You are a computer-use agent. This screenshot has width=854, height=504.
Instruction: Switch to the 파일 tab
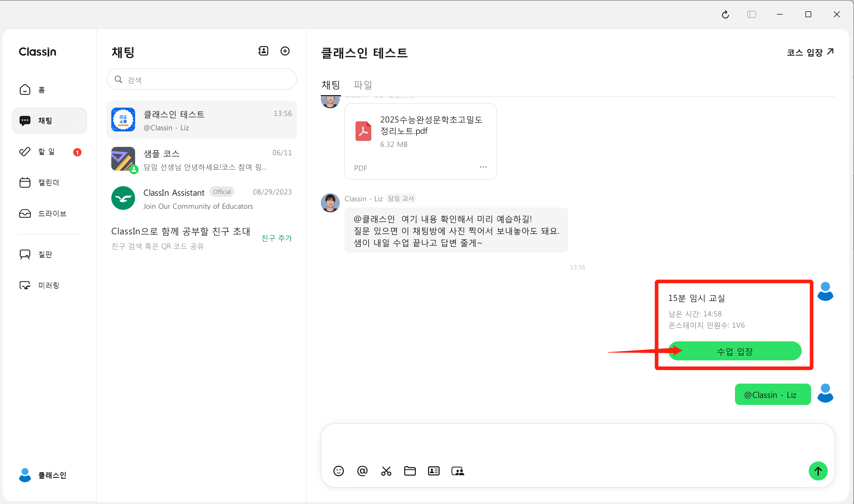363,84
